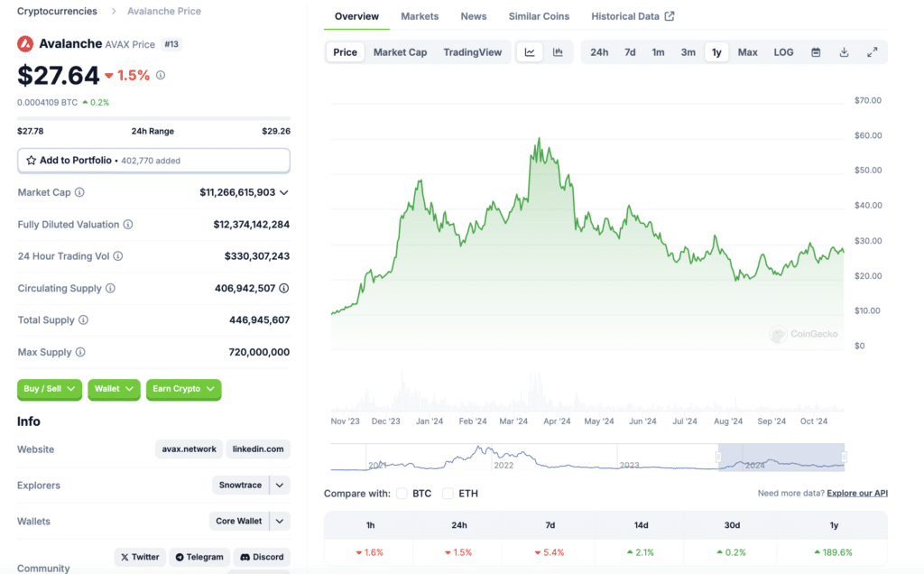This screenshot has height=574, width=924.
Task: Expand the Explorers dropdown arrow beside Snowtrace
Action: (280, 485)
